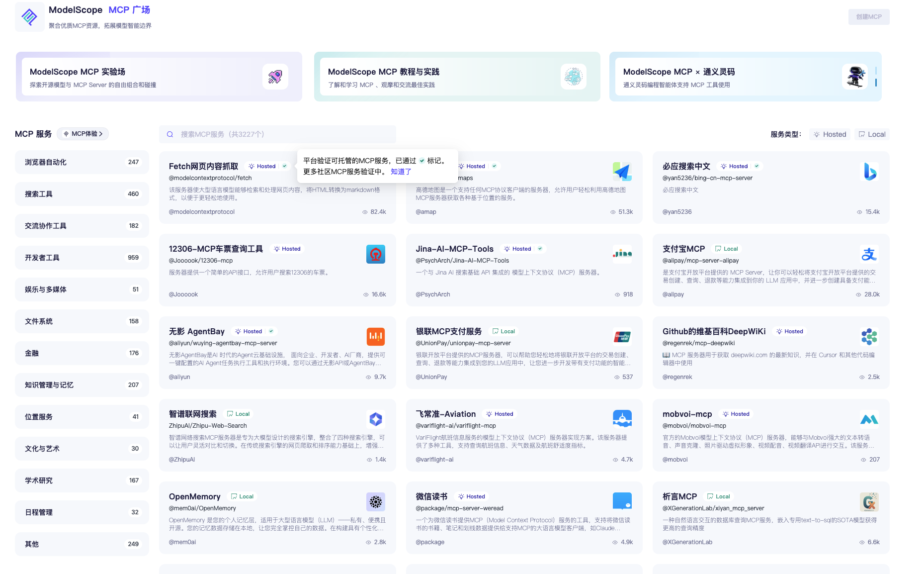Click the MCP 广场 heading text
The image size is (924, 574).
(129, 10)
